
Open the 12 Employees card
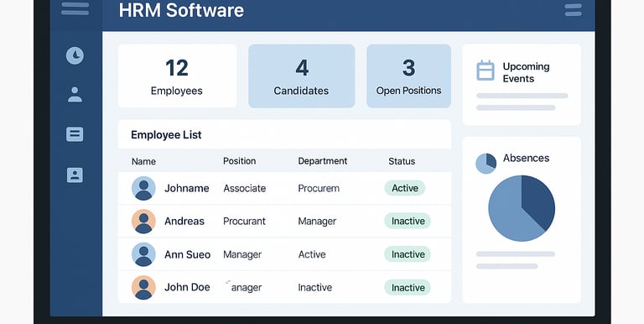click(178, 76)
